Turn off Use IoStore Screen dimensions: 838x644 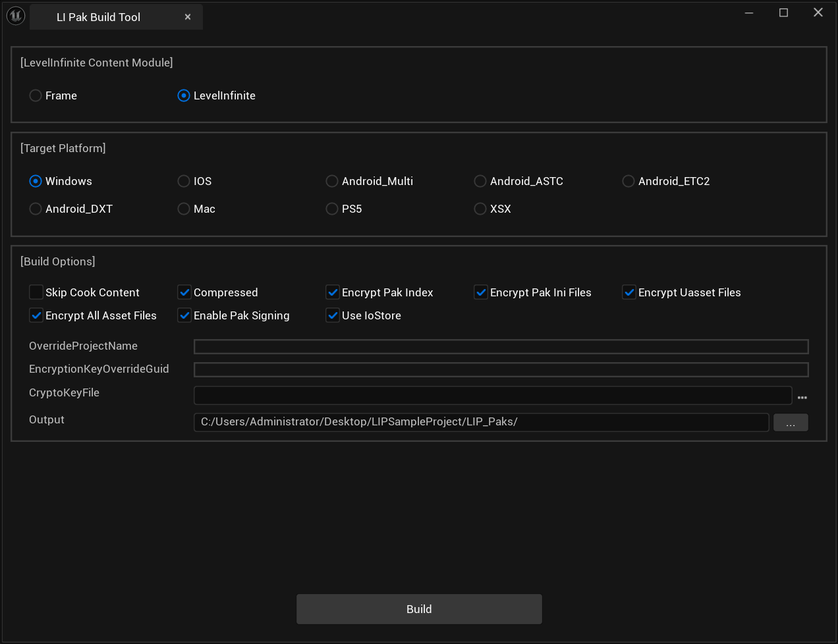click(333, 316)
